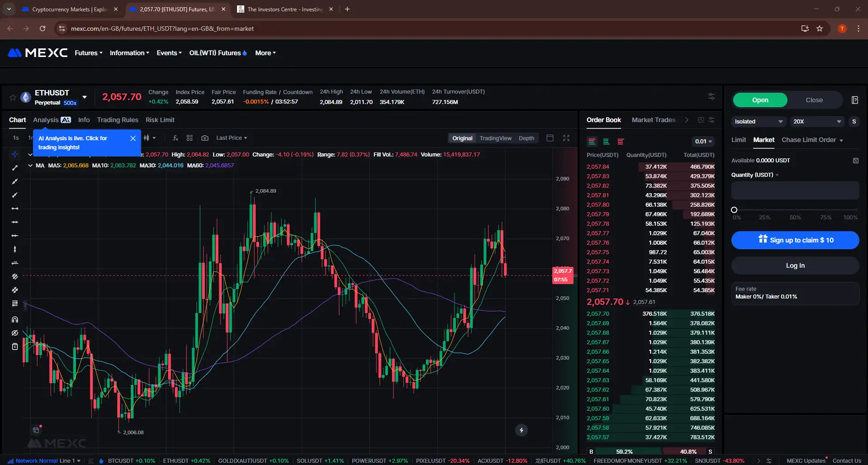Show more order book tabs arrow
This screenshot has width=868, height=465.
pyautogui.click(x=687, y=120)
